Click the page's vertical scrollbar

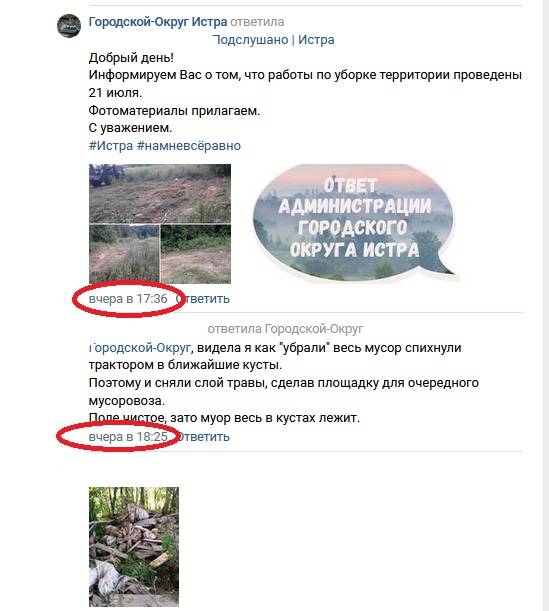click(x=546, y=306)
